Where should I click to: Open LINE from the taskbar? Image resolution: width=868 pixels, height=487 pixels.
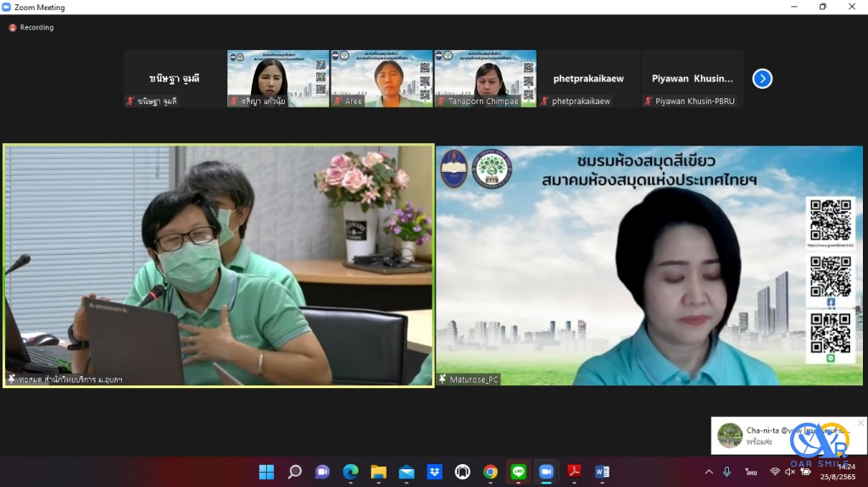pyautogui.click(x=518, y=472)
